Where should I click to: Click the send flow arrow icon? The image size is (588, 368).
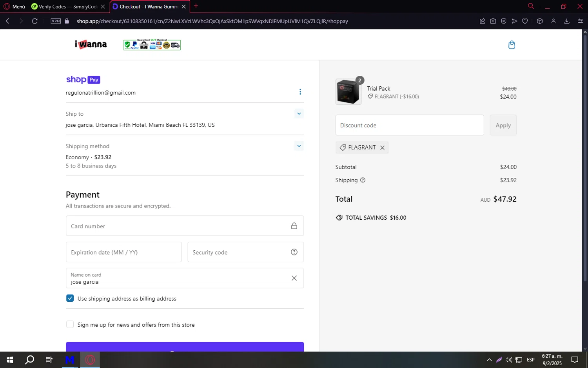coord(514,21)
